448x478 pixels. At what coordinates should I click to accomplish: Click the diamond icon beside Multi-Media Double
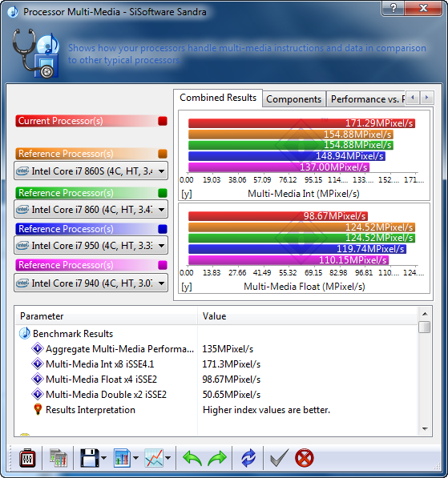point(38,394)
